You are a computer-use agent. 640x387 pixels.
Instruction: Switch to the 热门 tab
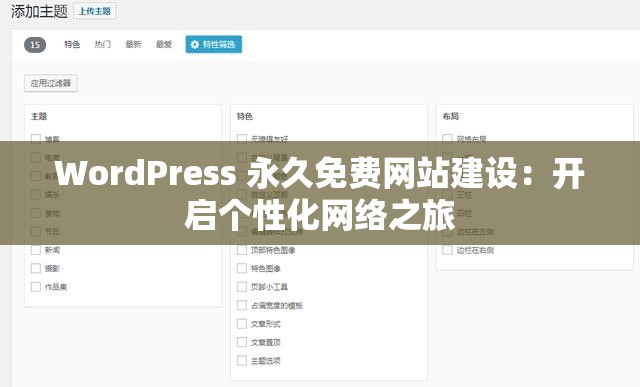coord(102,44)
